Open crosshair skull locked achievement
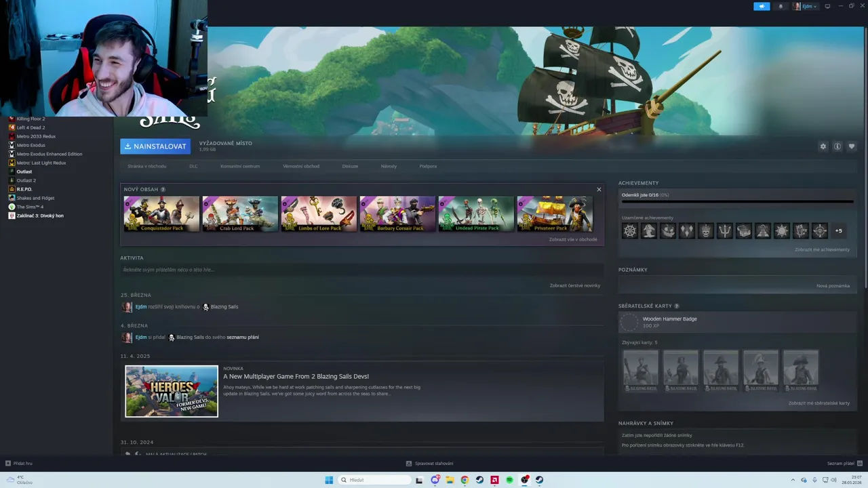Viewport: 868px width, 488px height. [x=819, y=231]
